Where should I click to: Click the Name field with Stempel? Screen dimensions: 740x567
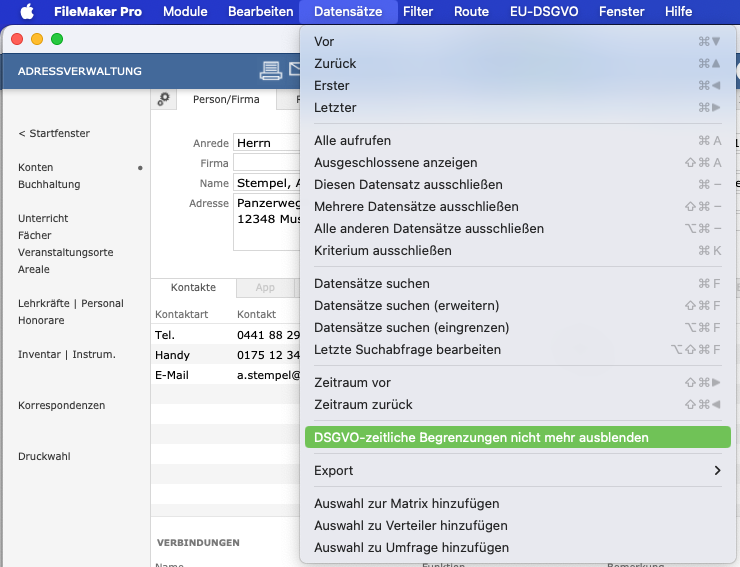pos(267,183)
